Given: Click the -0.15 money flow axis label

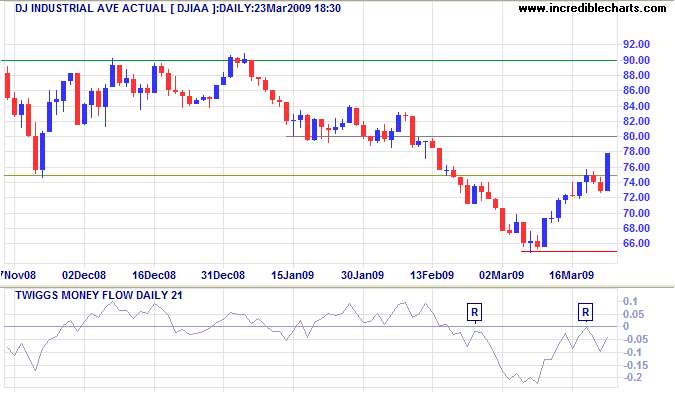Looking at the screenshot, I should pyautogui.click(x=635, y=365).
